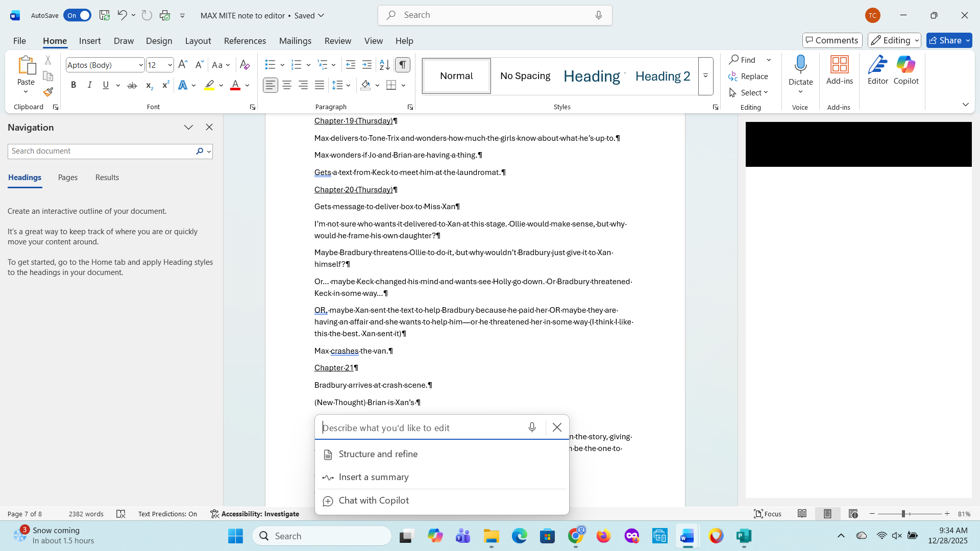This screenshot has width=980, height=551.
Task: Toggle bold formatting
Action: 73,85
